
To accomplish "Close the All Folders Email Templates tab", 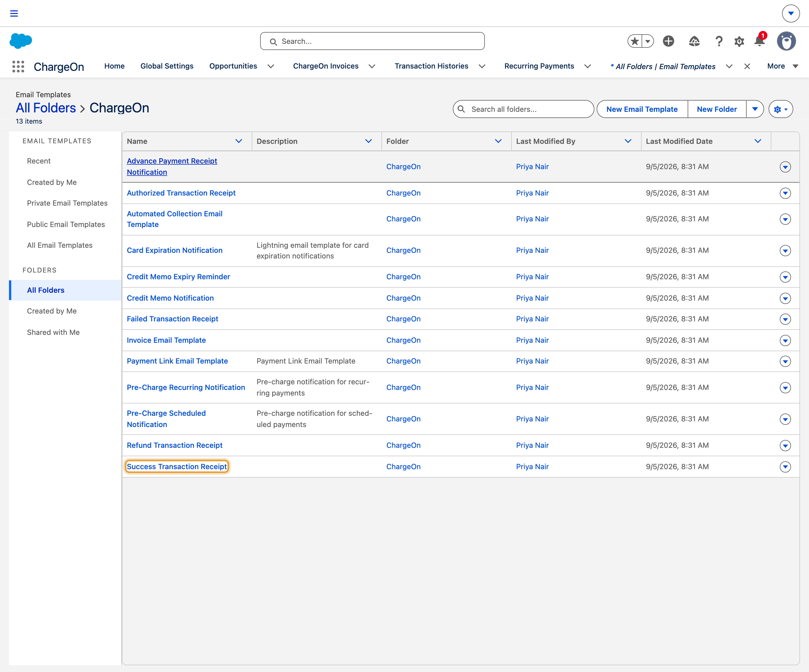I will (x=747, y=66).
